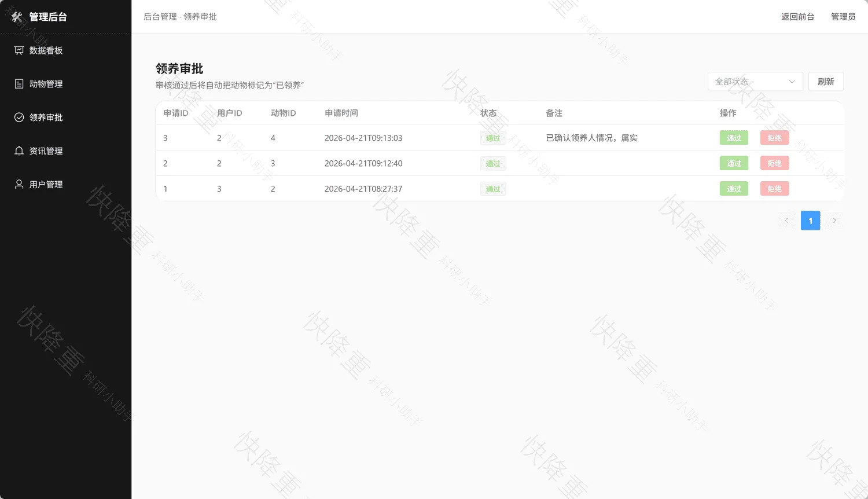Click the 数据看板 dashboard icon in sidebar
The height and width of the screenshot is (499, 868).
click(x=19, y=50)
